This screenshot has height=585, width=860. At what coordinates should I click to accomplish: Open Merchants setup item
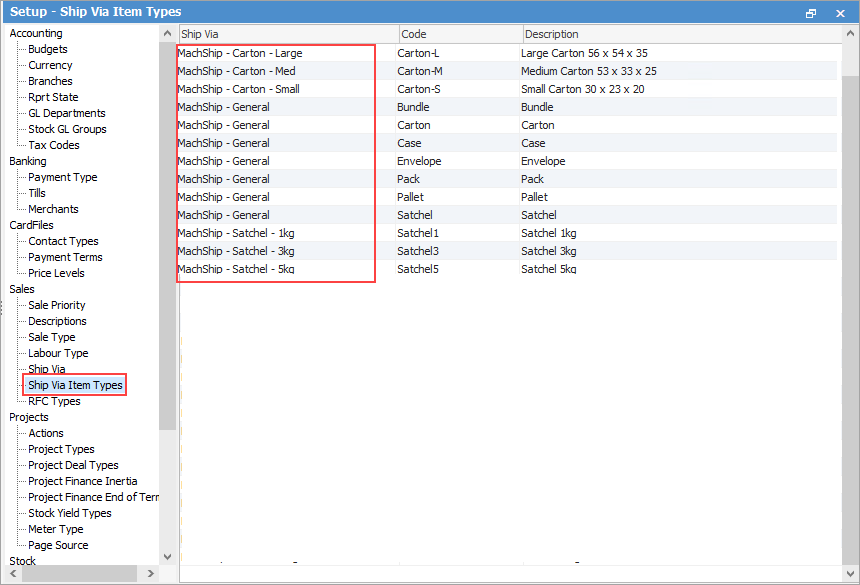(x=53, y=209)
